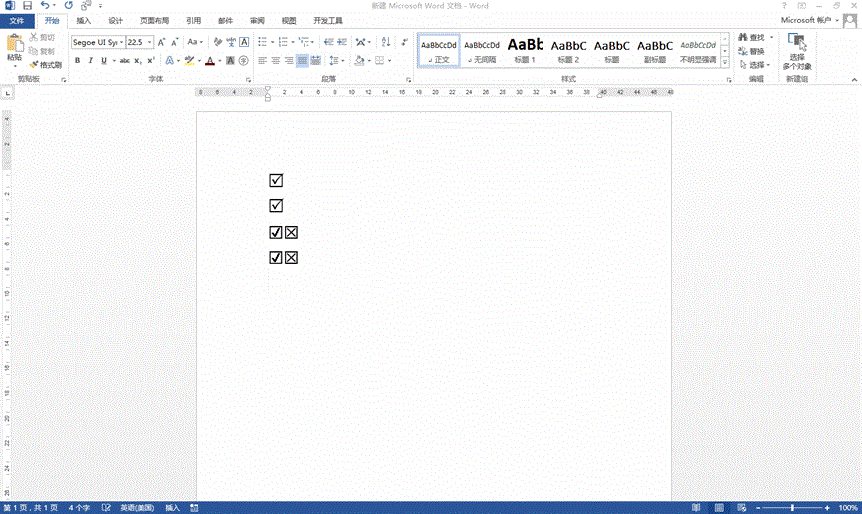Click the Replace (替换) button
The width and height of the screenshot is (862, 514).
click(752, 51)
